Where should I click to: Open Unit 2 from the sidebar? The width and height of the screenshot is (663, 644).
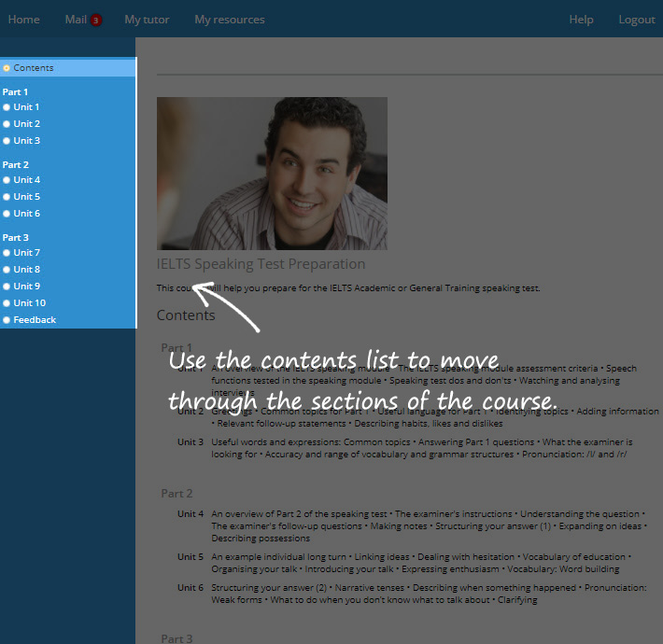26,124
